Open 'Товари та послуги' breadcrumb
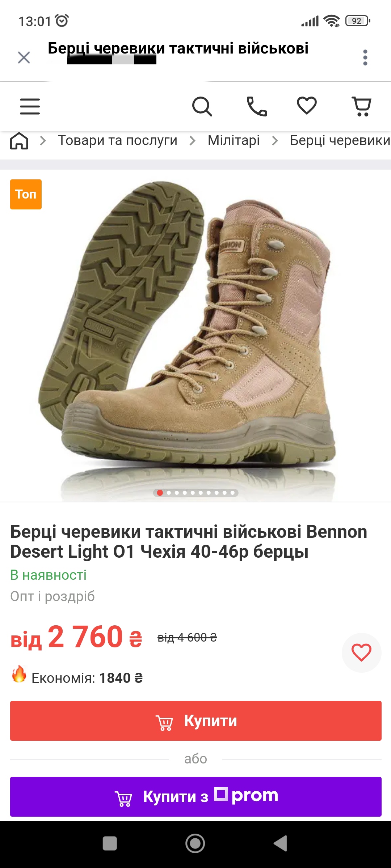This screenshot has height=868, width=391. click(x=118, y=140)
